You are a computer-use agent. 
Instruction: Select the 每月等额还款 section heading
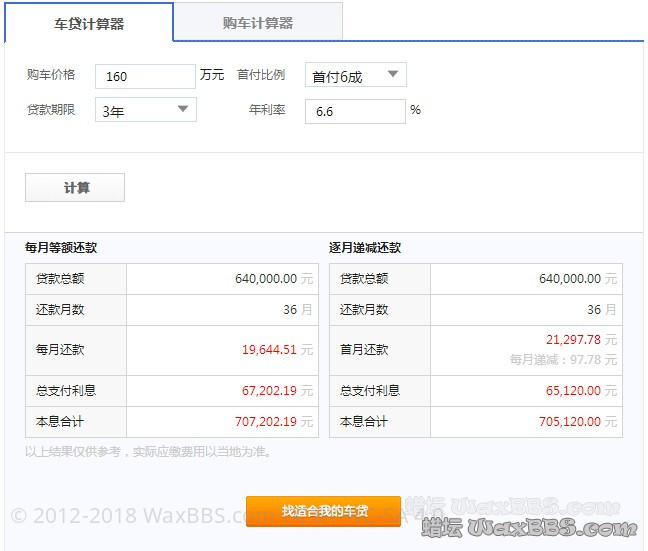coord(61,248)
